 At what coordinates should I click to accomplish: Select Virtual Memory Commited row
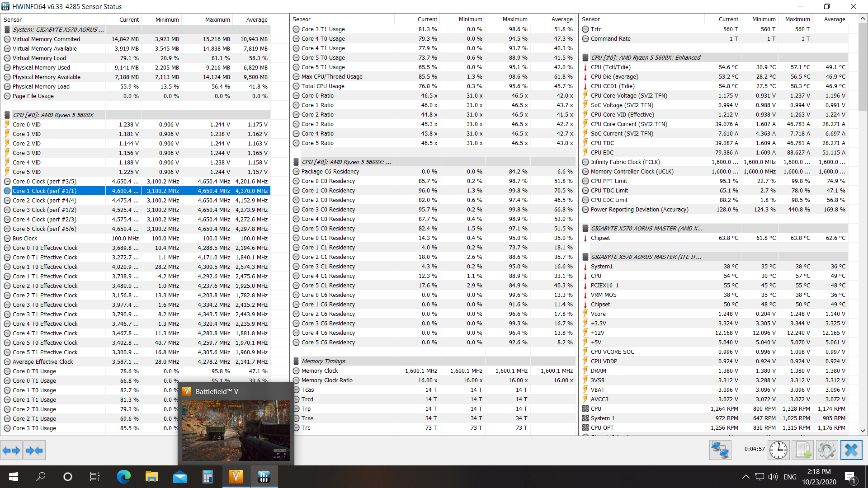136,39
